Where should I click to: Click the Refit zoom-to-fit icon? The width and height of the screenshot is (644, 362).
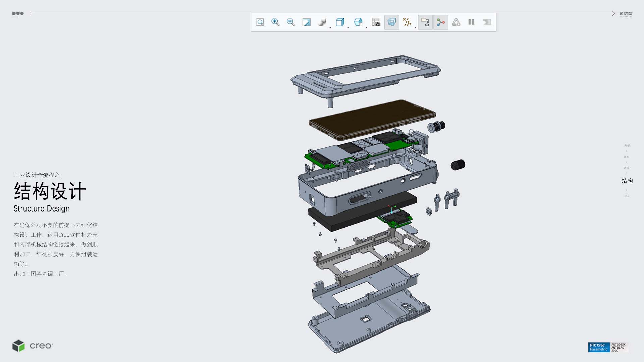tap(260, 22)
